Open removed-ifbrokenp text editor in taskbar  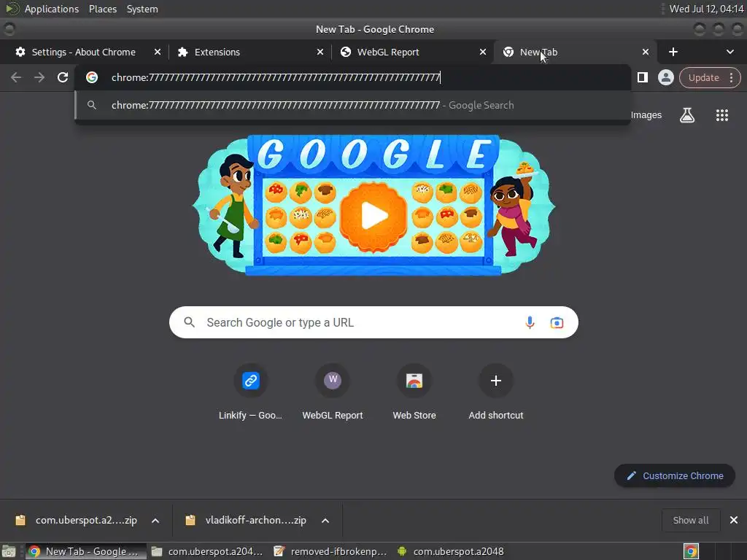(x=331, y=551)
